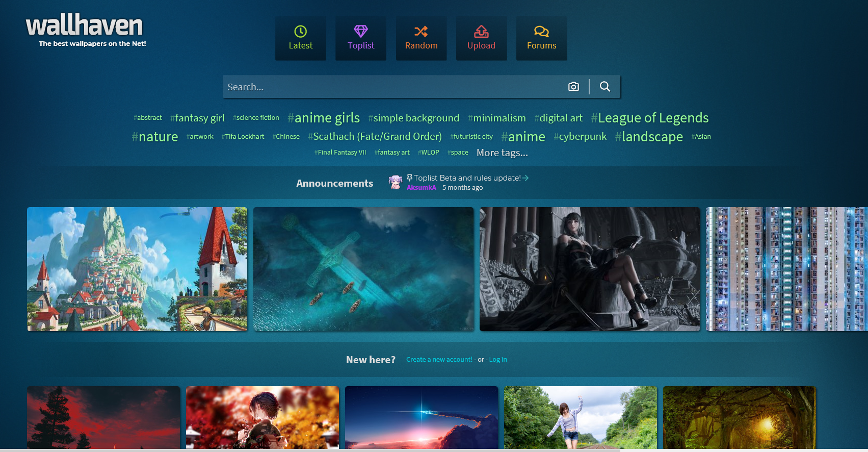This screenshot has width=868, height=452.
Task: Open the AksumkA user profile link
Action: point(421,188)
